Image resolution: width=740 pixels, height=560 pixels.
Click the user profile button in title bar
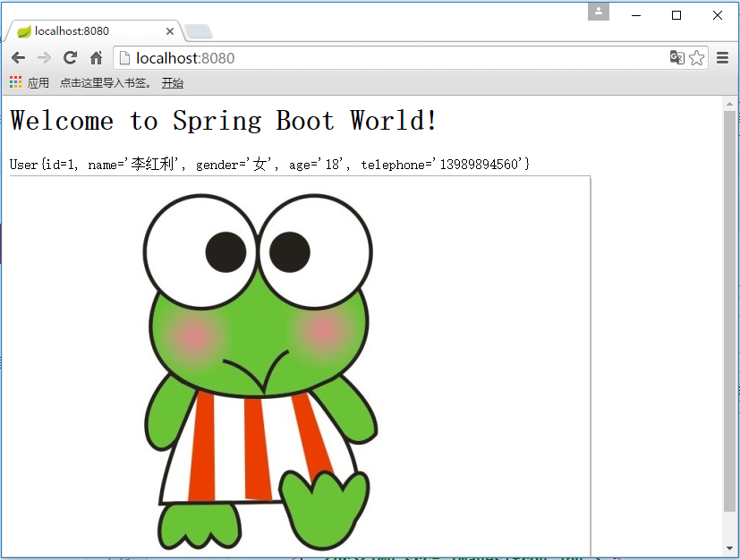click(599, 12)
